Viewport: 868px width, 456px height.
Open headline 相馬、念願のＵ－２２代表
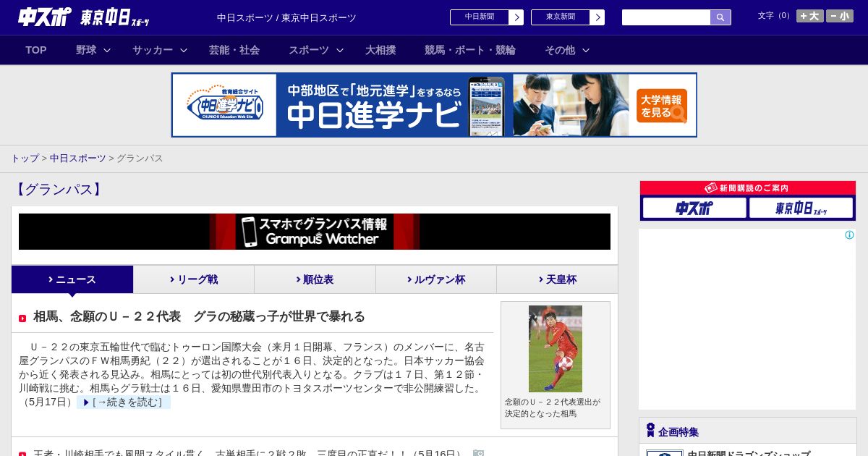[x=199, y=316]
